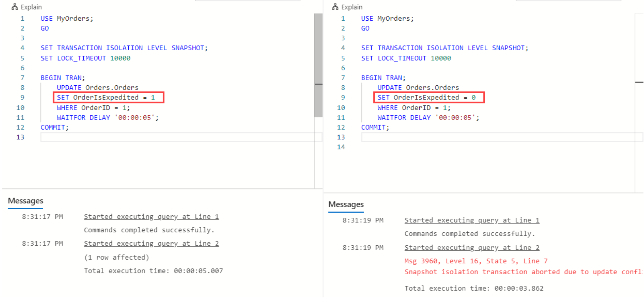Click line number 3 in the right editor gutter

click(x=343, y=38)
